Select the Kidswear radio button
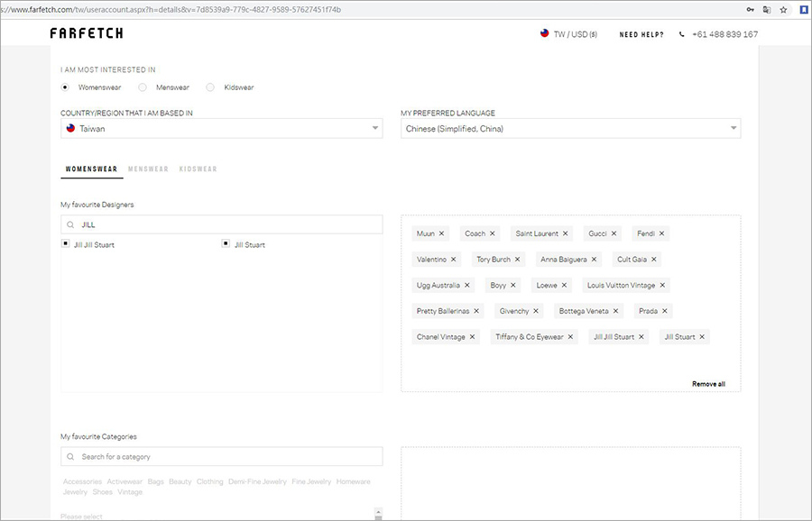 tap(209, 87)
